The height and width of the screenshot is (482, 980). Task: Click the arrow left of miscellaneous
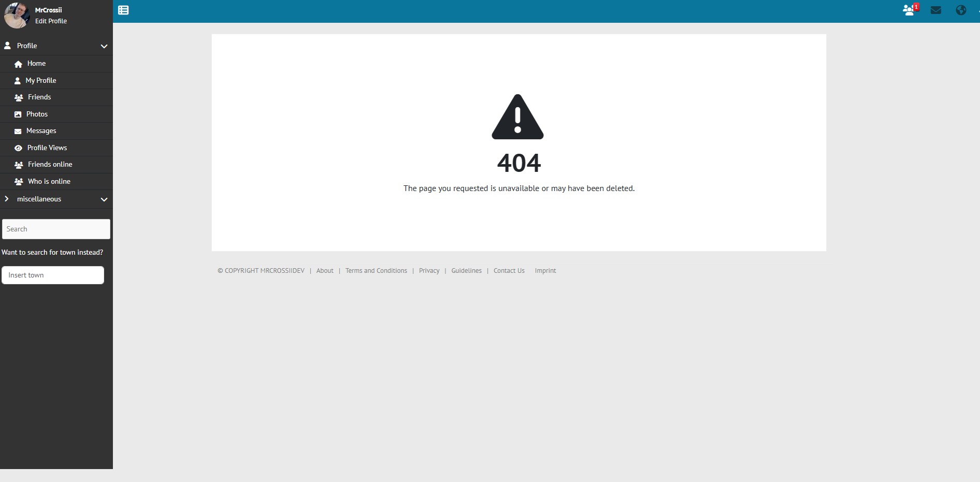[x=6, y=199]
